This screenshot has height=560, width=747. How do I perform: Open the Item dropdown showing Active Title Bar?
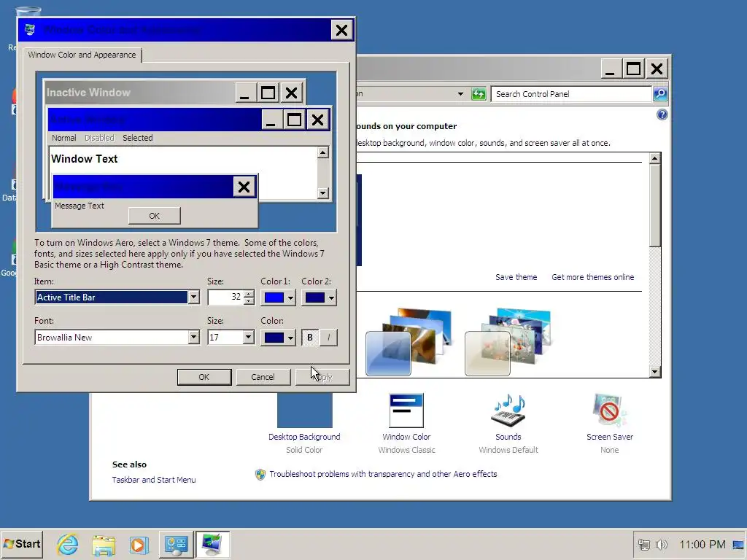click(193, 297)
